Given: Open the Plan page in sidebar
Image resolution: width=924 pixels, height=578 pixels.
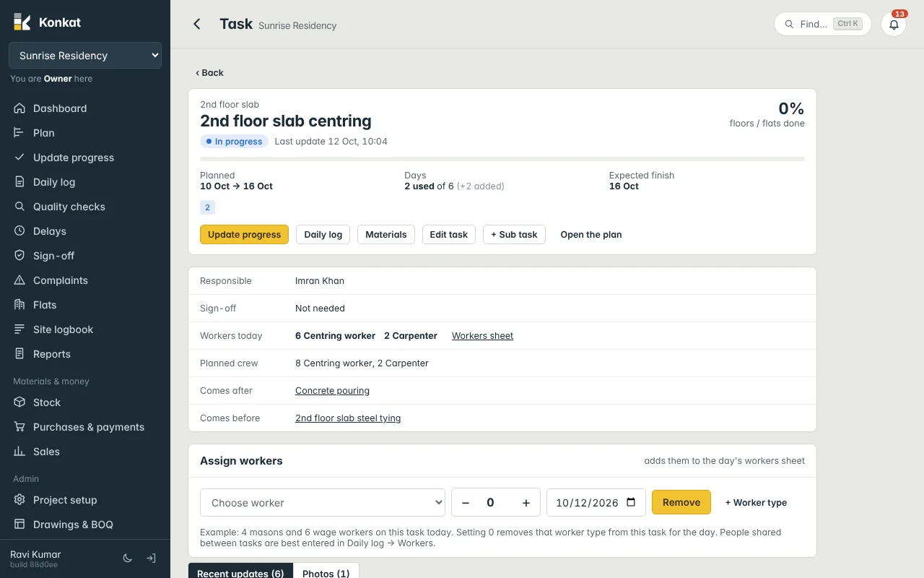Looking at the screenshot, I should coord(85,133).
